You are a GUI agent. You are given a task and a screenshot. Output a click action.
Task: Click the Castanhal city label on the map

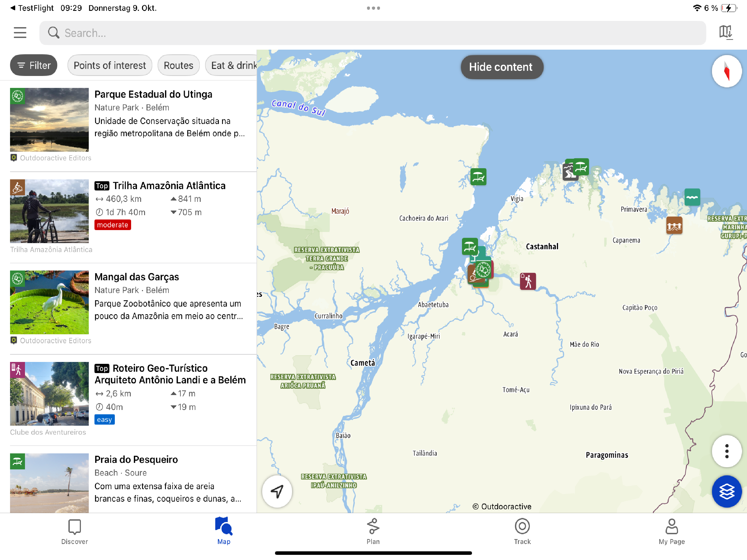point(542,246)
